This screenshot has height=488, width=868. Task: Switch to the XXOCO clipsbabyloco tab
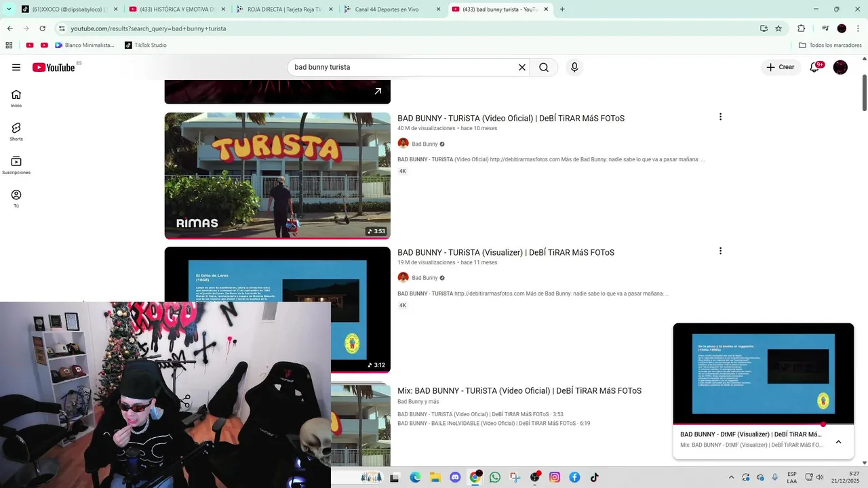68,9
